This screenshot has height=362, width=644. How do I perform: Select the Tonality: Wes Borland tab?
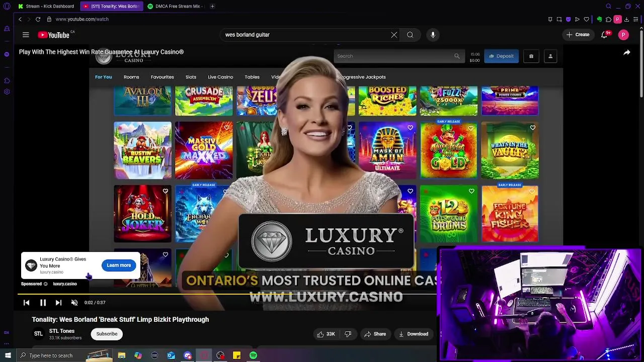(111, 6)
